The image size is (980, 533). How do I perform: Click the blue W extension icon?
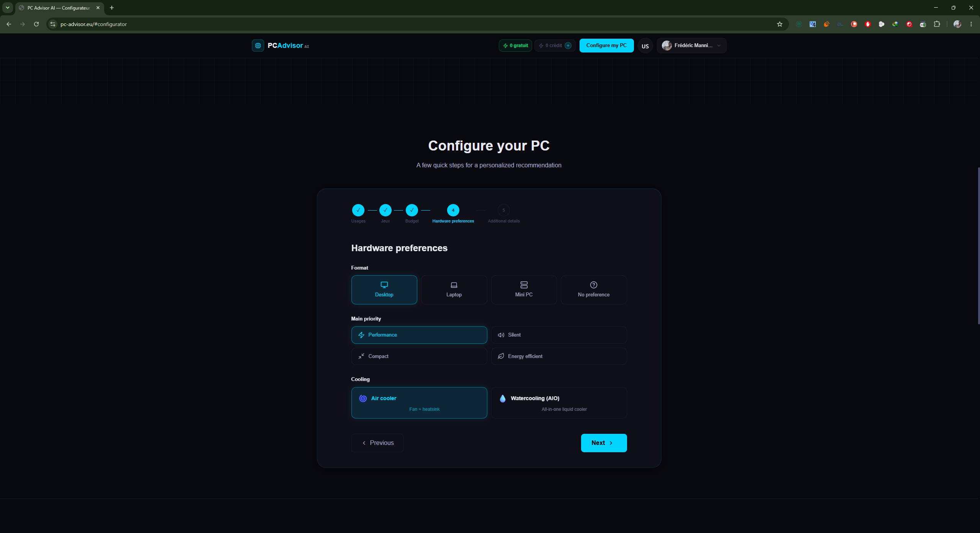coord(813,24)
